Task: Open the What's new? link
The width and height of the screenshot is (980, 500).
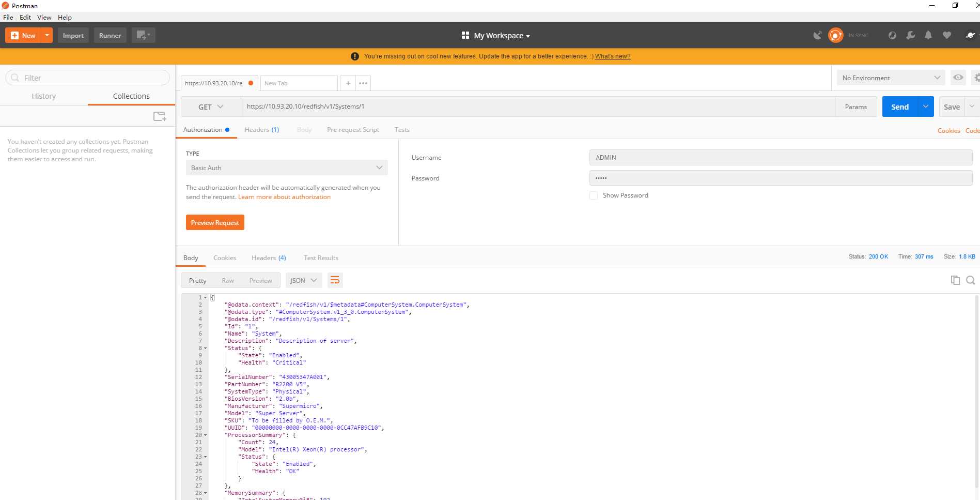Action: (613, 56)
